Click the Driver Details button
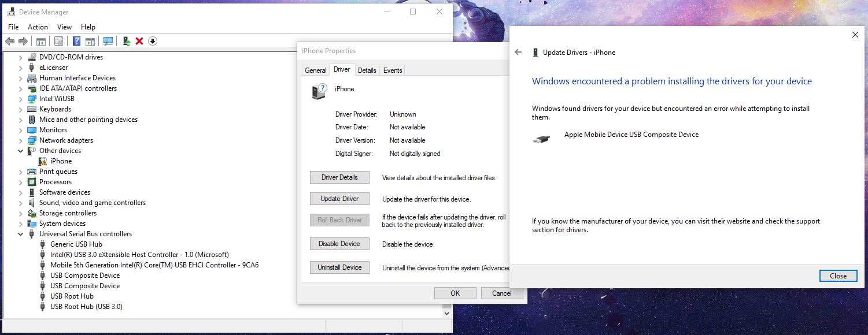This screenshot has width=868, height=335. coord(339,177)
